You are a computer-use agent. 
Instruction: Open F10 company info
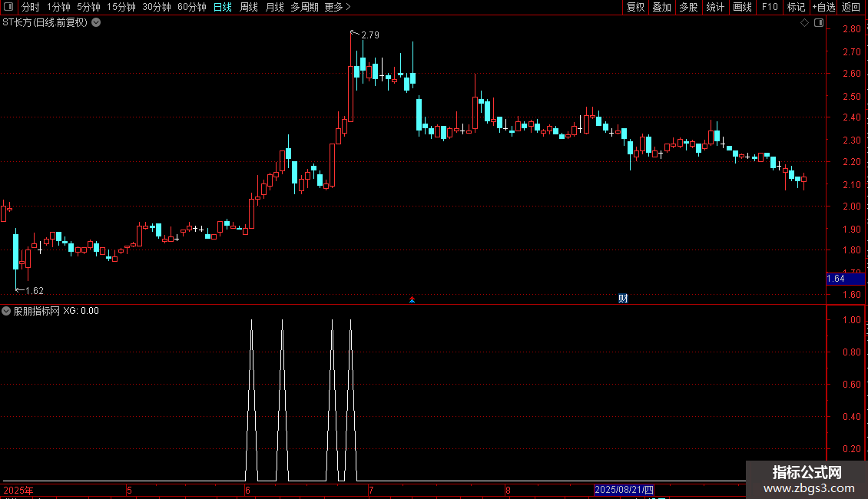coord(770,7)
